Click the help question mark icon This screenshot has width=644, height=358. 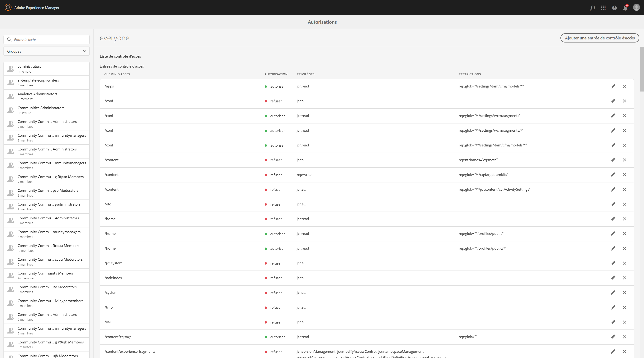(614, 8)
